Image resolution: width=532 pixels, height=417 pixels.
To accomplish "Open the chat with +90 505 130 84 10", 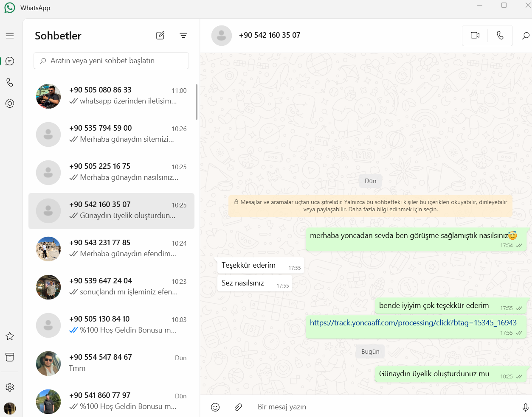I will point(111,325).
